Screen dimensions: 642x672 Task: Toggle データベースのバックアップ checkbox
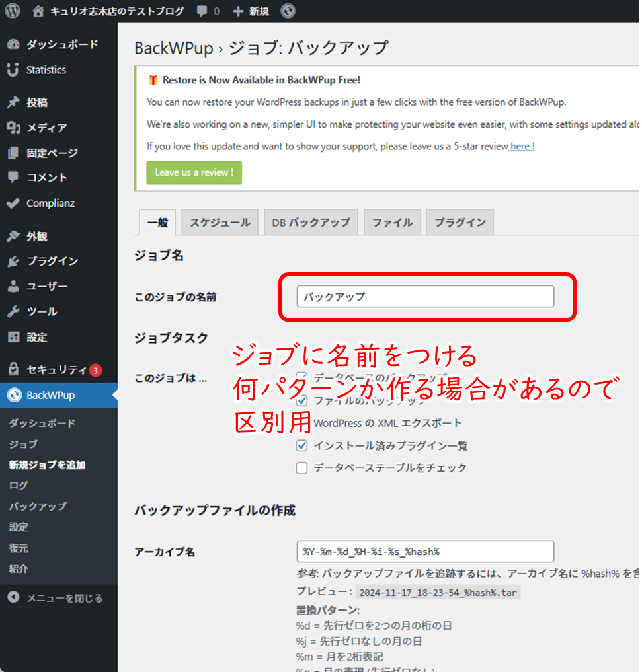(x=302, y=378)
